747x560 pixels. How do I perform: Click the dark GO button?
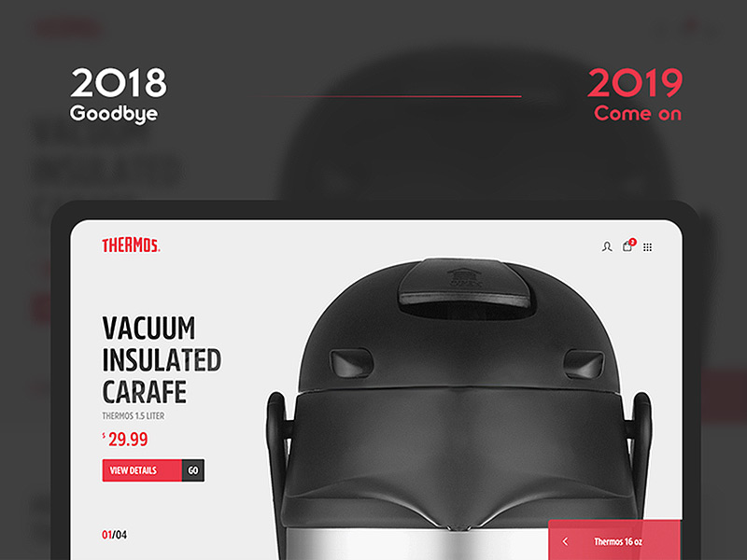coord(193,470)
